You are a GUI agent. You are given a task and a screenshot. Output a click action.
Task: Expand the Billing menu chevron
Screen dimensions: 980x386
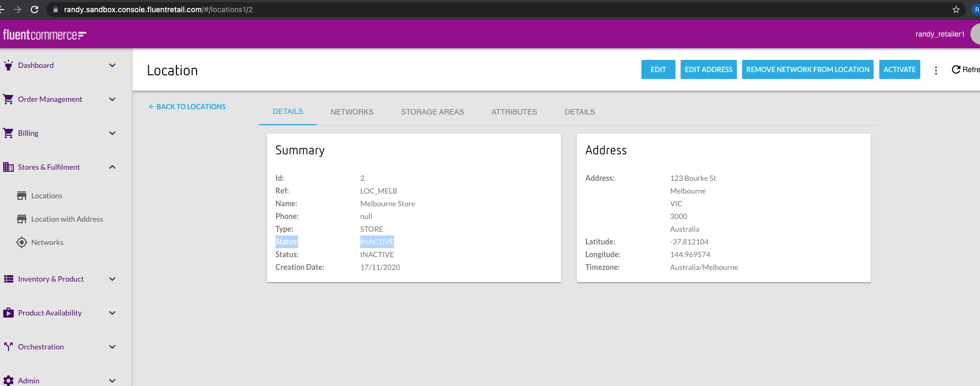112,133
